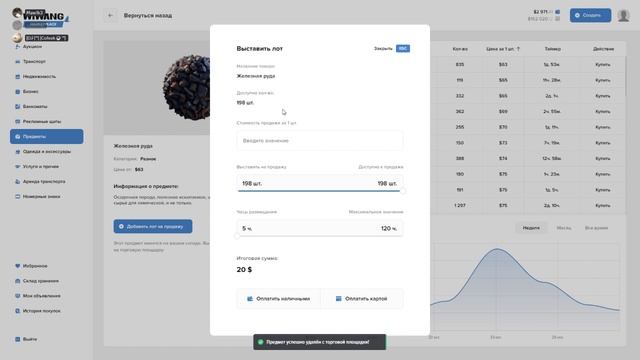This screenshot has width=640, height=360.
Task: Click Добавить лот на продажу button
Action: (153, 226)
